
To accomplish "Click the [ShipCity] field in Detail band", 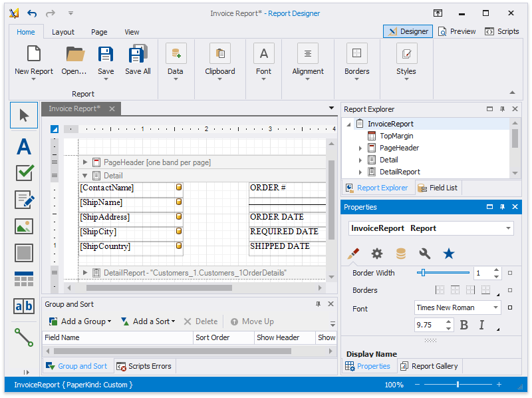I will tap(126, 232).
